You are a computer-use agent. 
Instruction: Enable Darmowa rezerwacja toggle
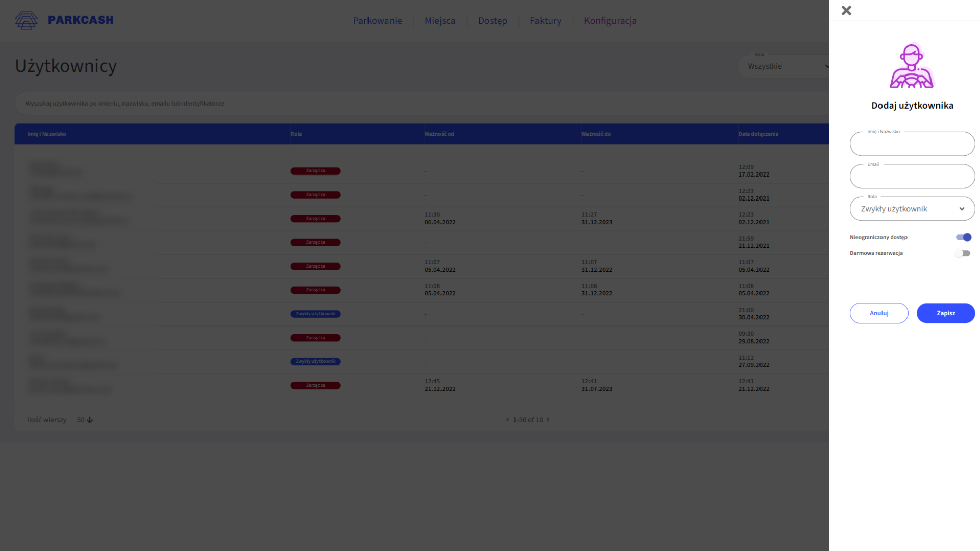(x=963, y=253)
